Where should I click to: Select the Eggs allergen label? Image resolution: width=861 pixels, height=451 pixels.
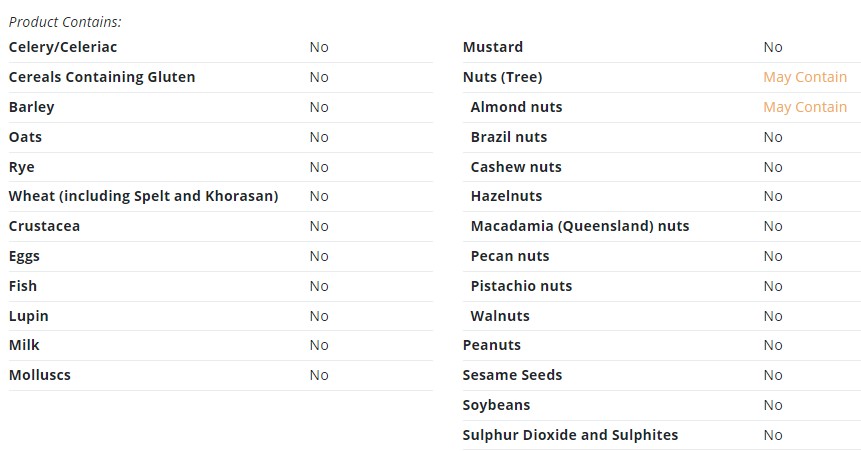pyautogui.click(x=24, y=257)
